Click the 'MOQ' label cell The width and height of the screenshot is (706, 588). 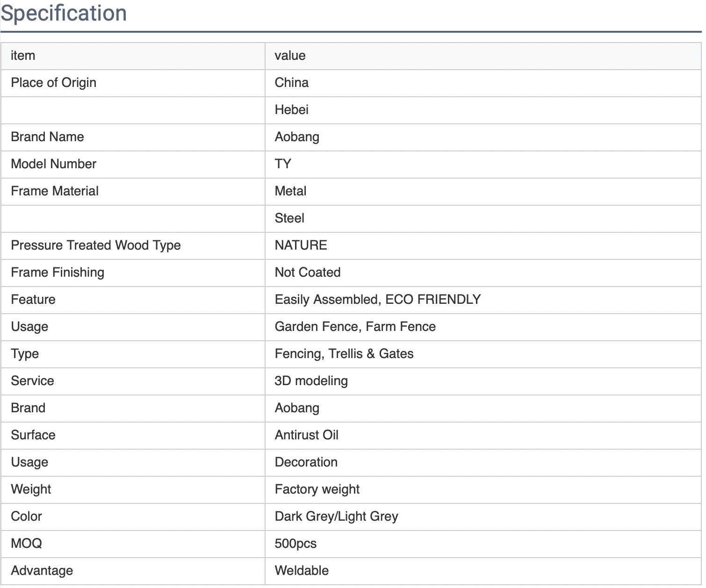pyautogui.click(x=133, y=544)
